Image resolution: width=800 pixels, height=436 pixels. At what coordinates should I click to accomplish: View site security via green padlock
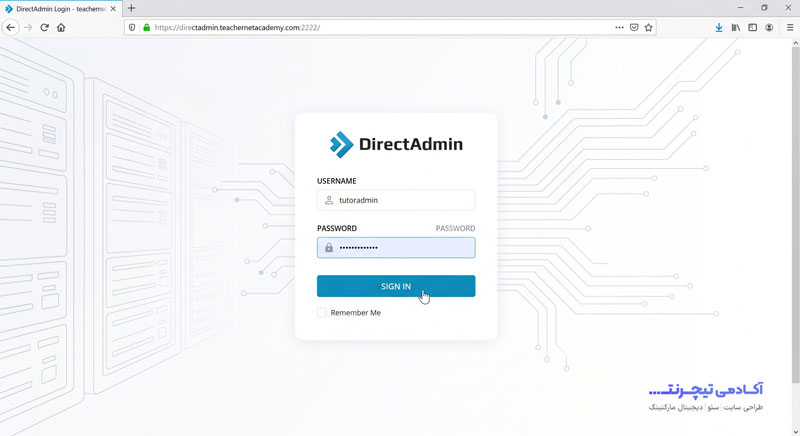pos(146,28)
